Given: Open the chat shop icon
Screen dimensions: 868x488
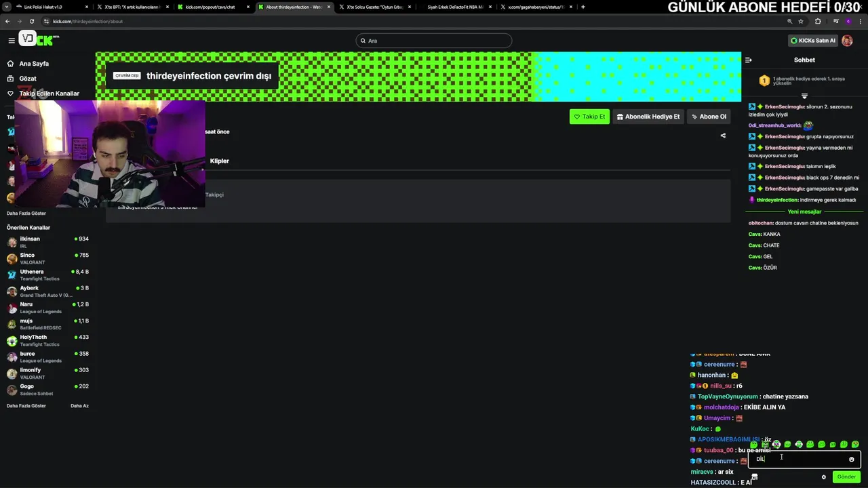Looking at the screenshot, I should click(754, 477).
